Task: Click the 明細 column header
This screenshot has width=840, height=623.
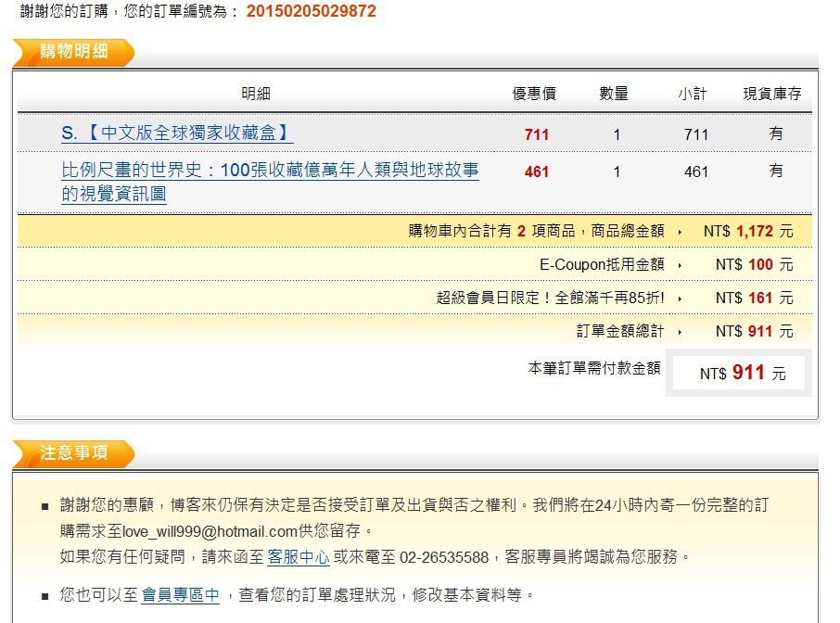Action: click(x=256, y=94)
